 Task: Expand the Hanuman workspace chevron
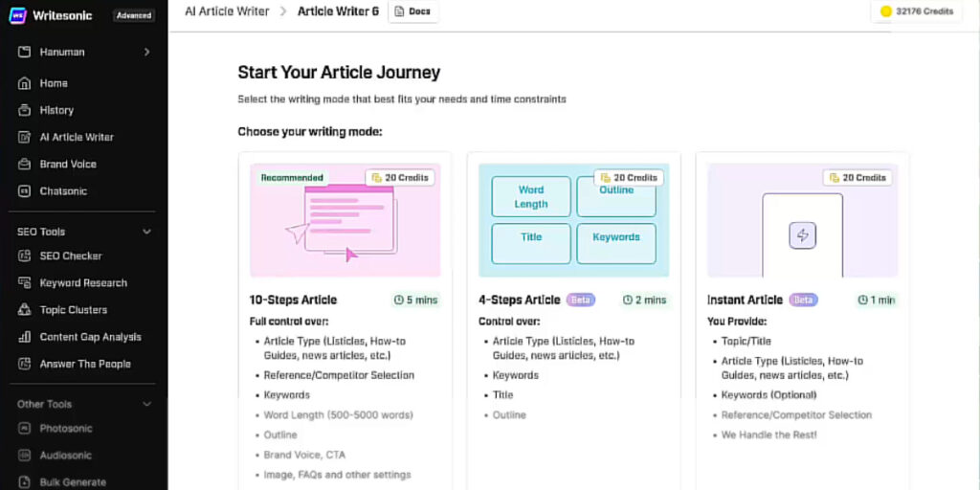click(146, 52)
